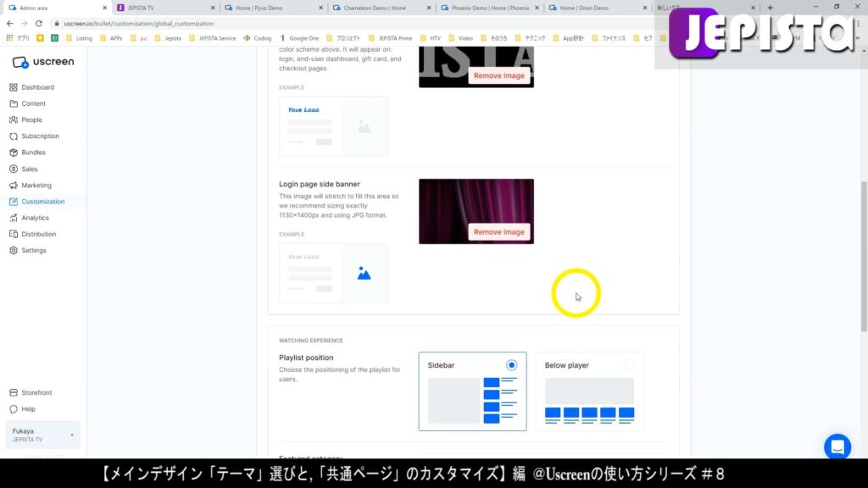Screen dimensions: 868x488
Task: Open a new browser tab
Action: pyautogui.click(x=770, y=8)
